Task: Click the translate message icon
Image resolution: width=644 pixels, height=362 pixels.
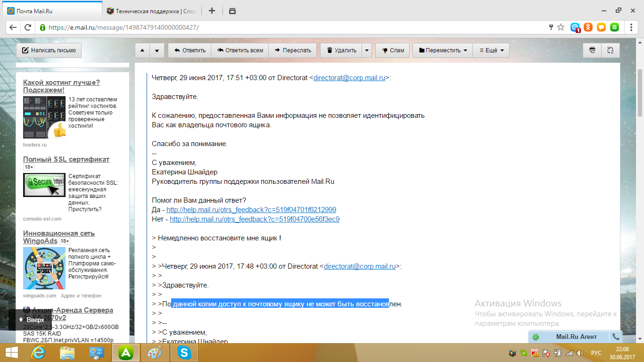Action: pos(611,50)
